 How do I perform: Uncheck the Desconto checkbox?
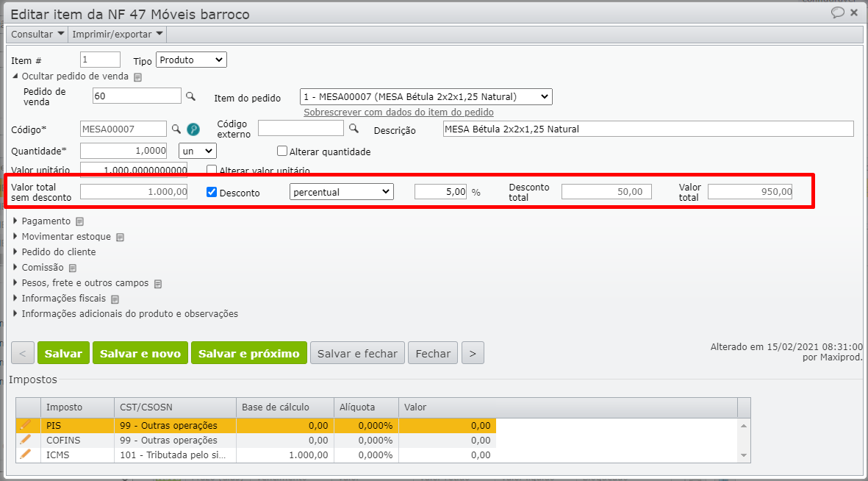click(212, 192)
